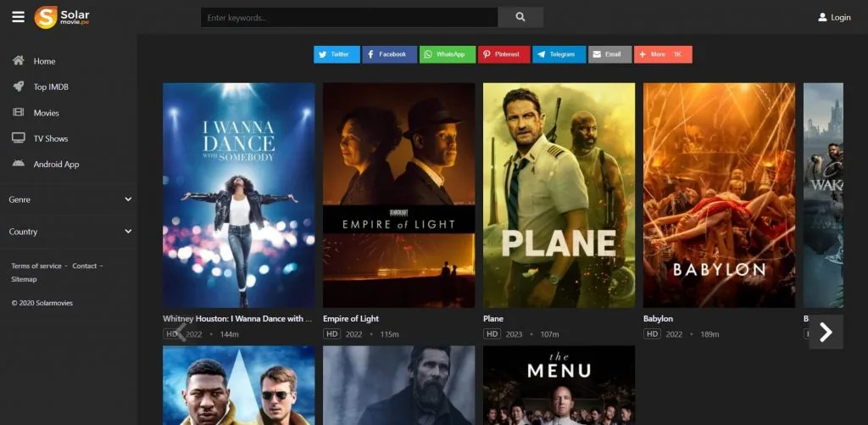Click the Plane title text
This screenshot has width=868, height=425.
493,319
